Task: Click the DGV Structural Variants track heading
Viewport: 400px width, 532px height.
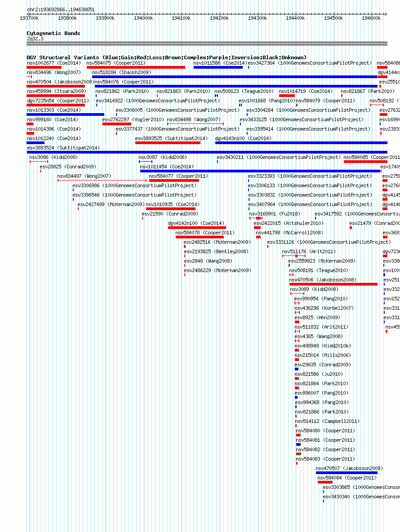Action: pos(166,57)
